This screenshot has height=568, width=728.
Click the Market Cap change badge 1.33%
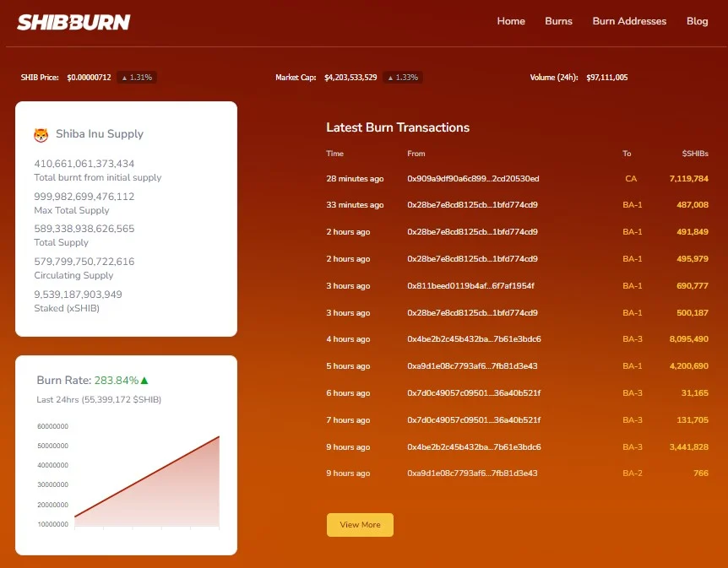pyautogui.click(x=403, y=78)
